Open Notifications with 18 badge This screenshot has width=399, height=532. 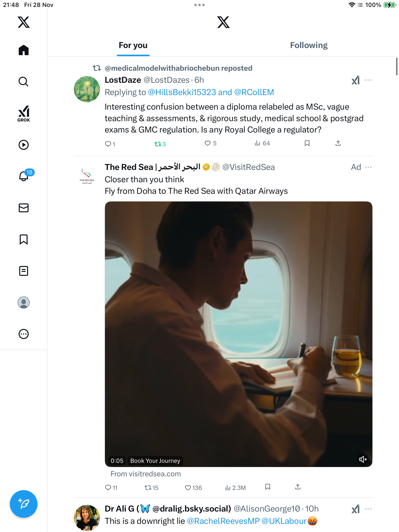(24, 176)
